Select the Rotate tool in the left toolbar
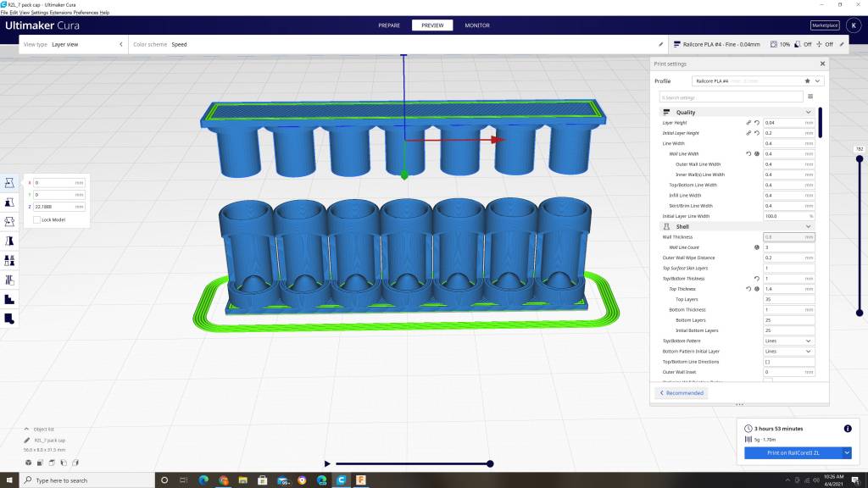This screenshot has height=488, width=868. pyautogui.click(x=9, y=222)
